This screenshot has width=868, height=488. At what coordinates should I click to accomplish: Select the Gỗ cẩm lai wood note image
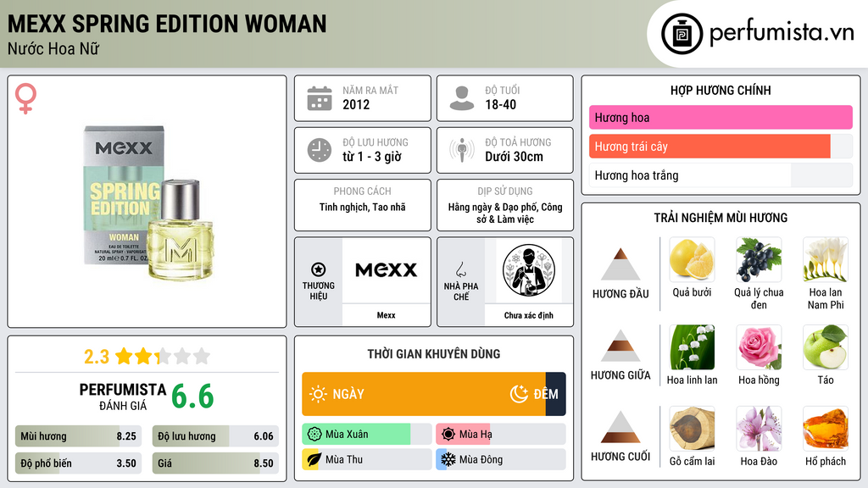point(692,428)
